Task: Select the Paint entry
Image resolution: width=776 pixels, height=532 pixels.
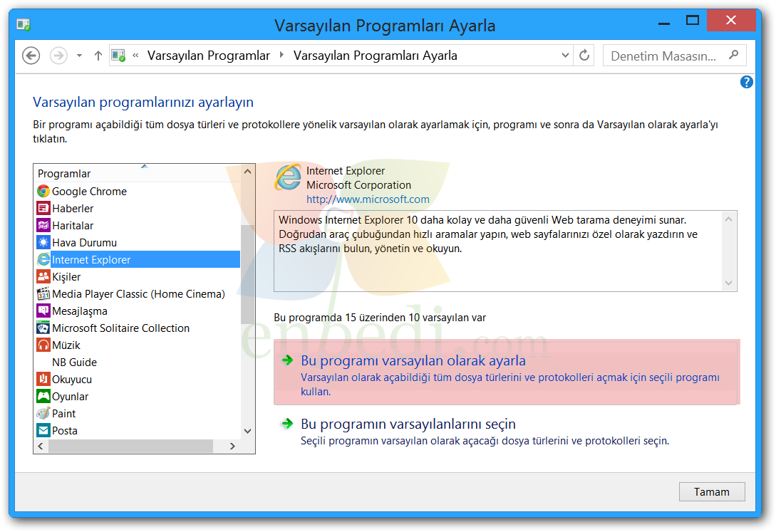Action: coord(137,413)
